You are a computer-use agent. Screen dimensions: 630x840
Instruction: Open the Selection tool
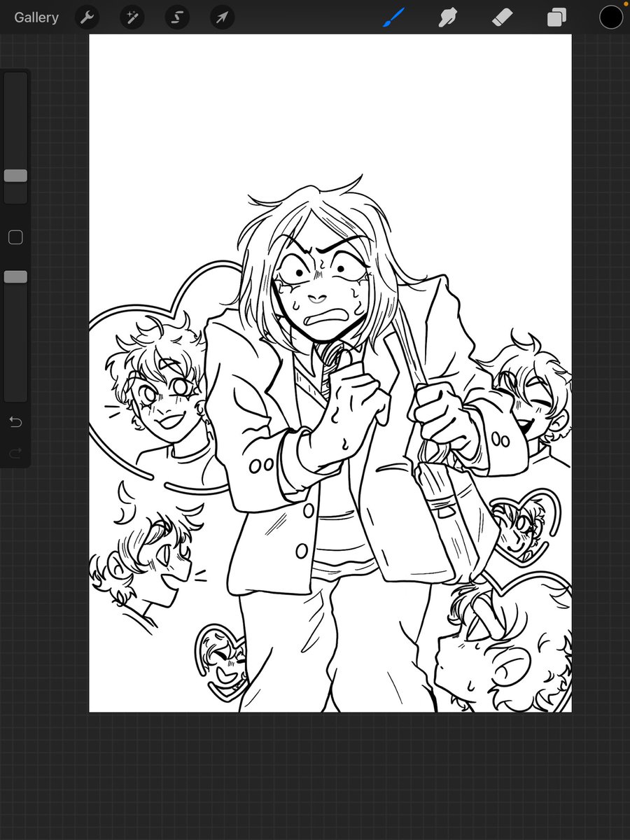pos(177,17)
